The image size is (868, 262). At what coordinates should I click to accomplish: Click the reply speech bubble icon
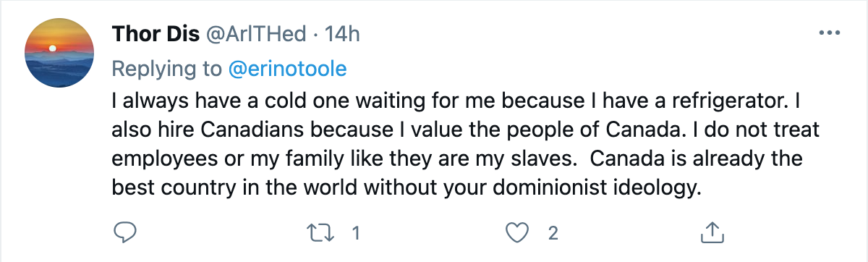[126, 232]
